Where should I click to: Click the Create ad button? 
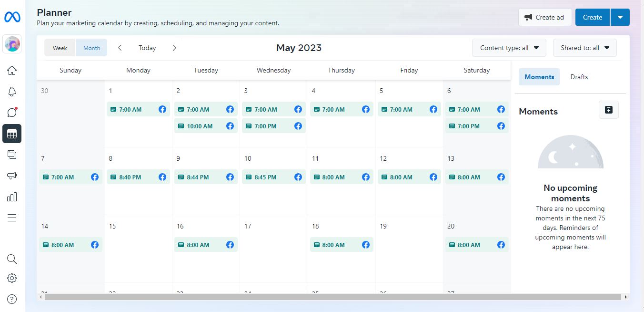coord(544,17)
